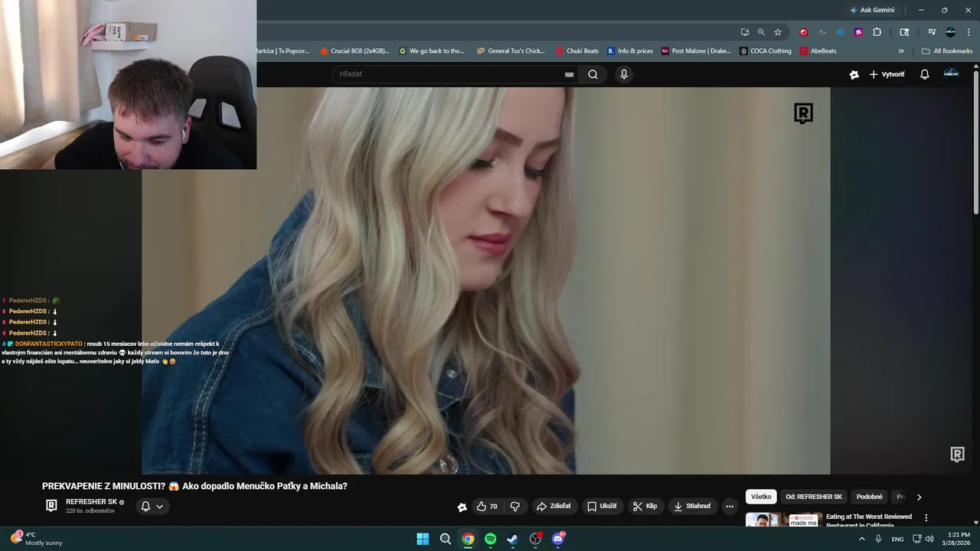Open Chrome extensions puzzle menu
Viewport: 980px width, 551px height.
[877, 32]
